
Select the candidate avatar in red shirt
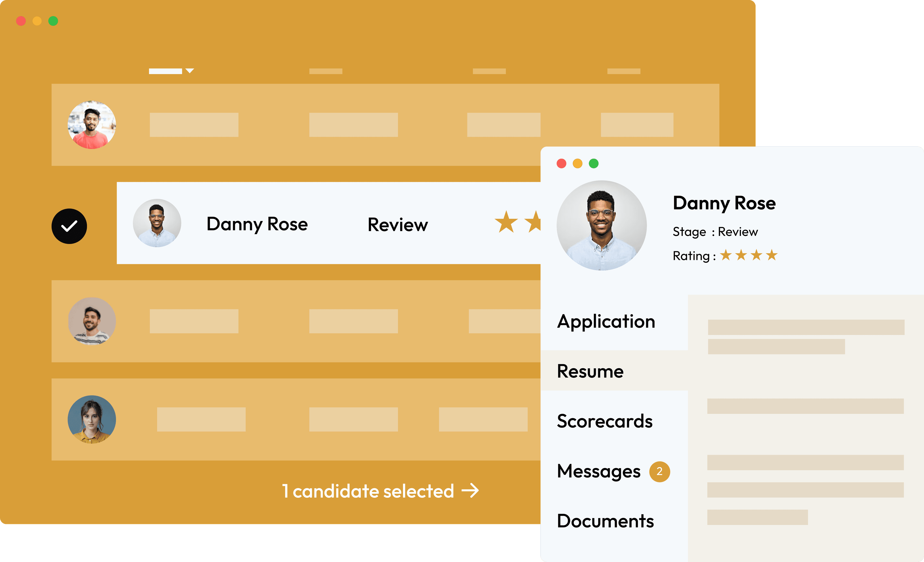(x=91, y=125)
